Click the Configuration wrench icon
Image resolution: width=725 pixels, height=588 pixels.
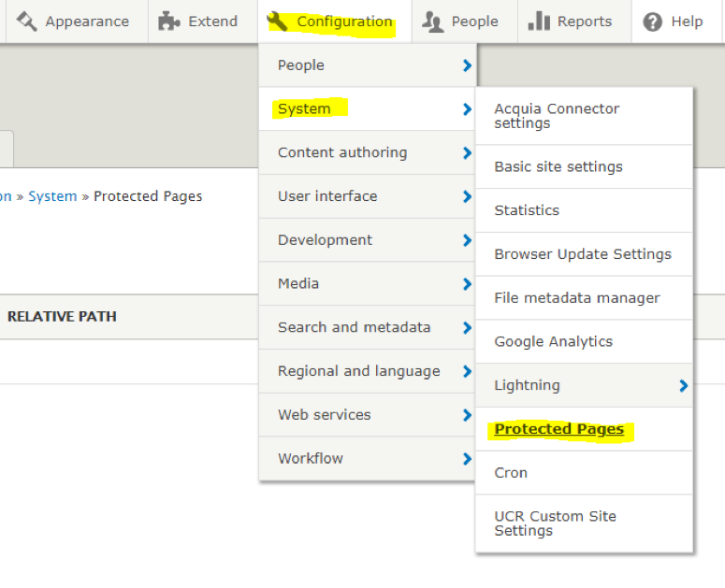click(278, 22)
